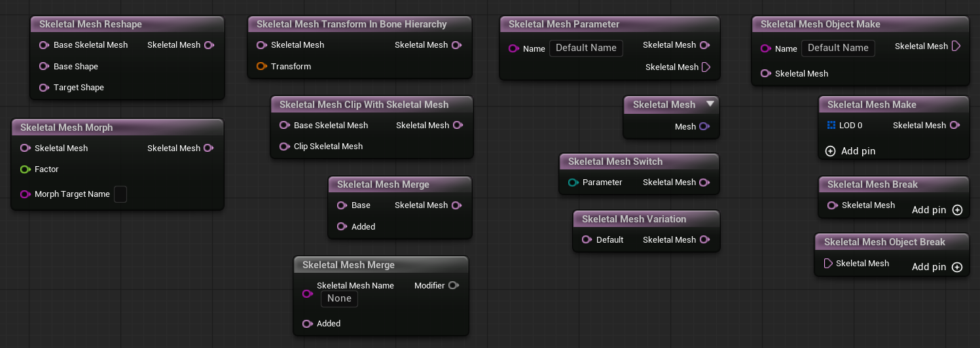Select the Skeletal Mesh Make node title
Viewport: 980px width, 348px height.
click(872, 105)
